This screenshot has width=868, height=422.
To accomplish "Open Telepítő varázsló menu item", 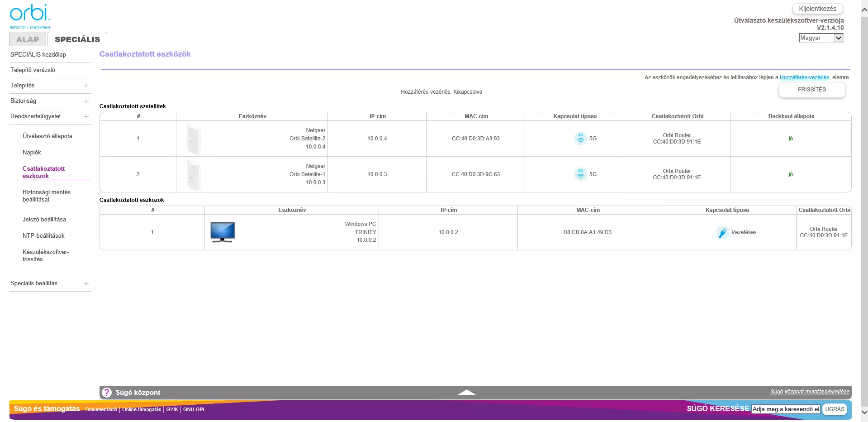I will click(33, 70).
